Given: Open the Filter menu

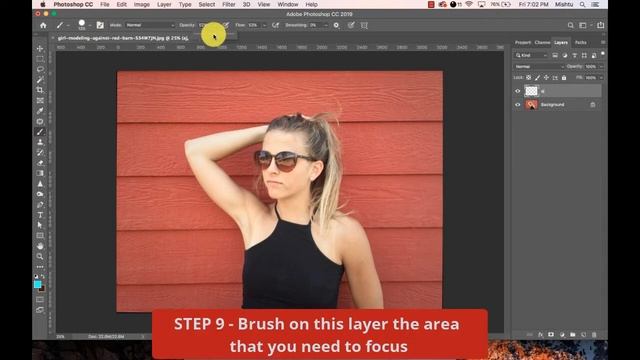Looking at the screenshot, I should 229,4.
